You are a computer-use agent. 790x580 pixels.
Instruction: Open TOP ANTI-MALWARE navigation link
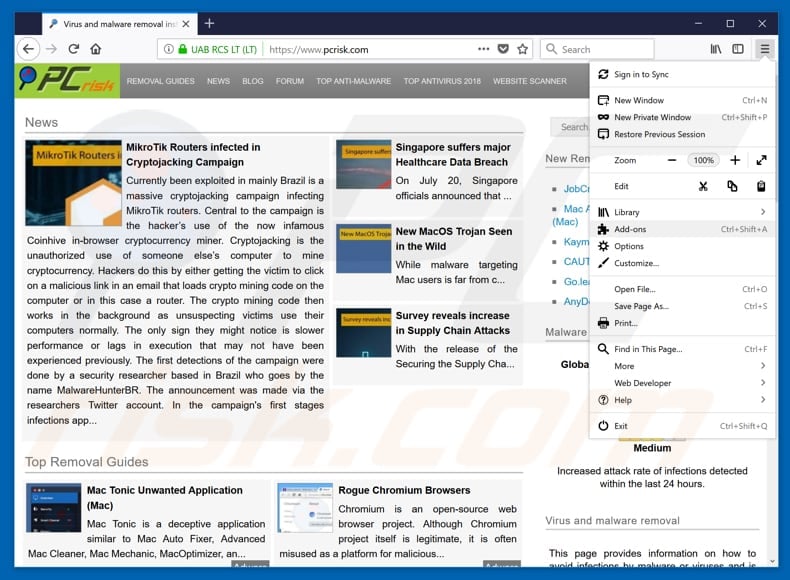click(354, 81)
